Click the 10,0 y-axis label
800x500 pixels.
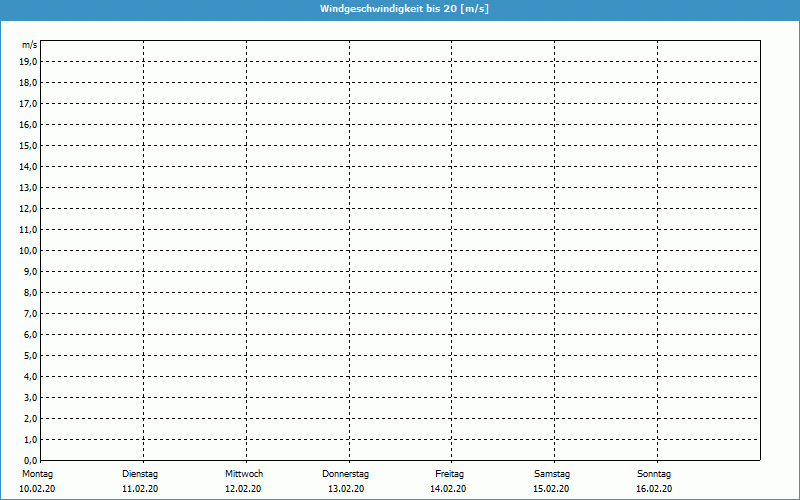(x=28, y=250)
